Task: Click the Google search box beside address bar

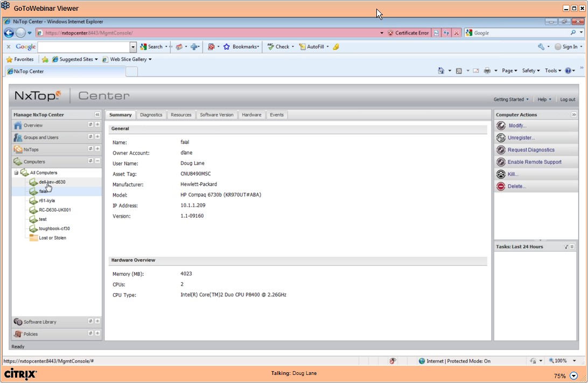Action: [x=521, y=33]
